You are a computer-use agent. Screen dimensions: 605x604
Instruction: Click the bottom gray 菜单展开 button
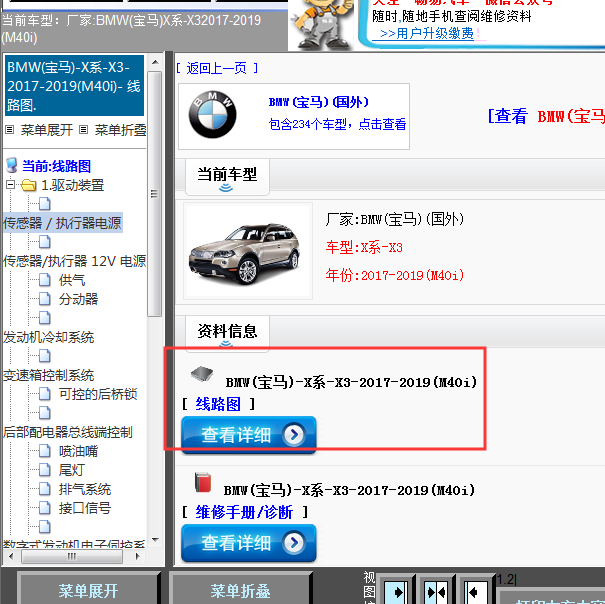(x=88, y=589)
